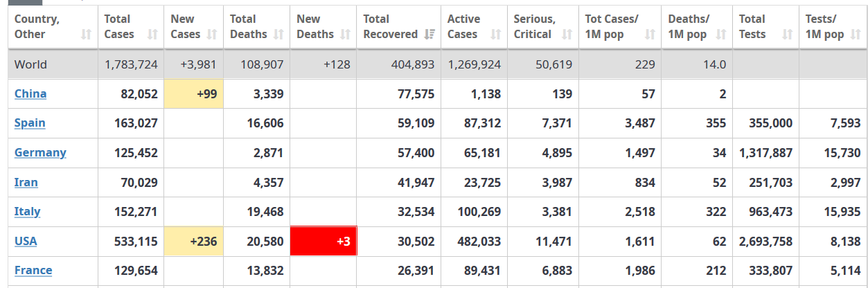Select USA's yellow +236 new cases cell
Image resolution: width=868 pixels, height=288 pixels.
click(194, 241)
